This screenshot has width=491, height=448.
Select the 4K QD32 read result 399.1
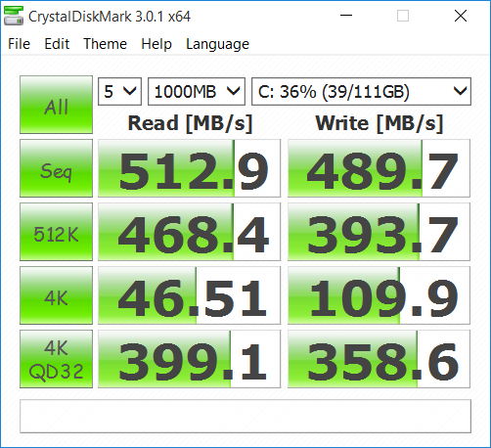(189, 359)
